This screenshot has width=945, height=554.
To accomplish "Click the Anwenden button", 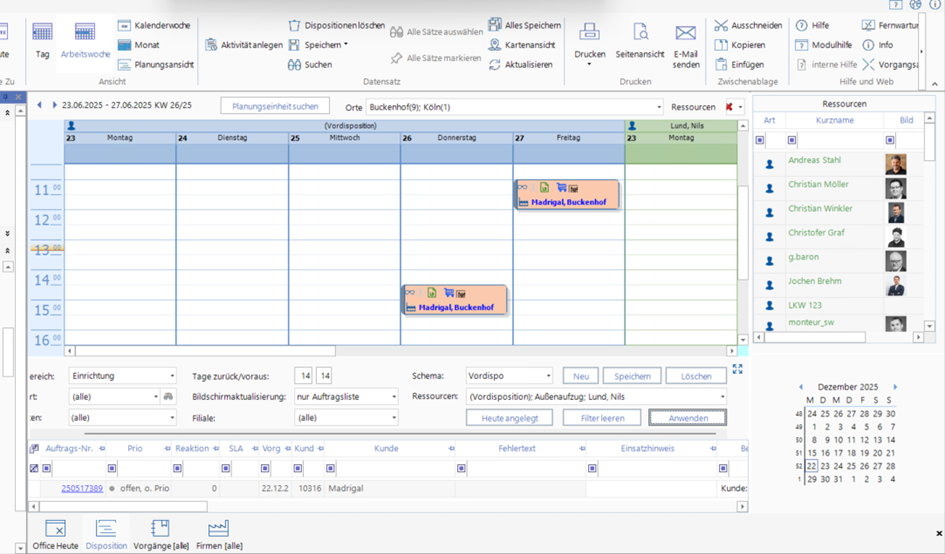I will point(687,418).
